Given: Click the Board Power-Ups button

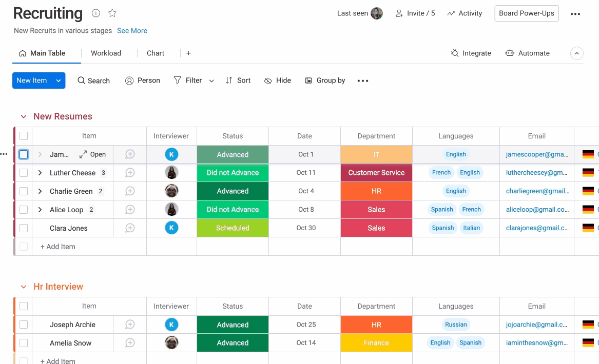Looking at the screenshot, I should pyautogui.click(x=526, y=13).
